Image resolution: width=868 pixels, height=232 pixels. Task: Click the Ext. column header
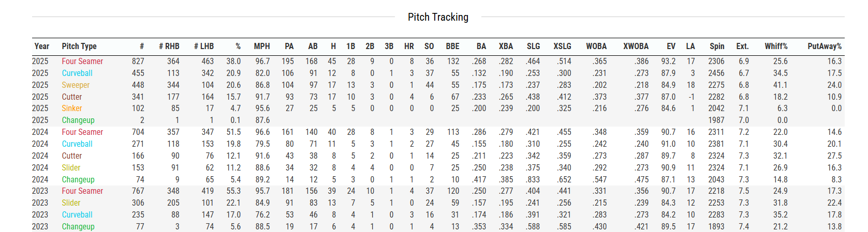742,47
